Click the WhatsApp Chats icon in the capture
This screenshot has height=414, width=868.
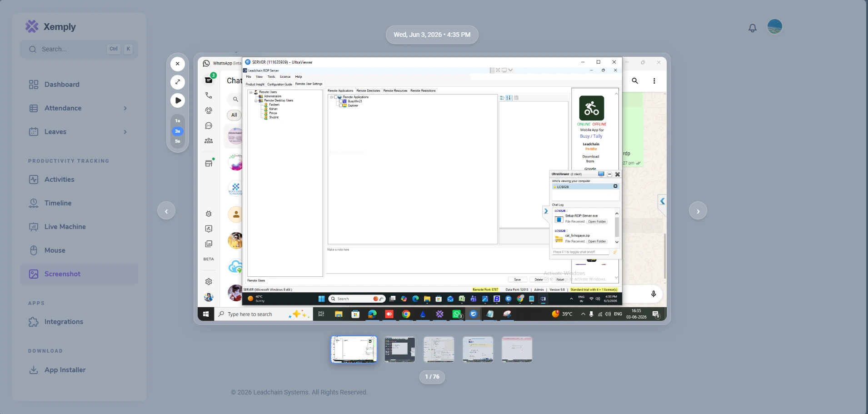click(x=209, y=80)
